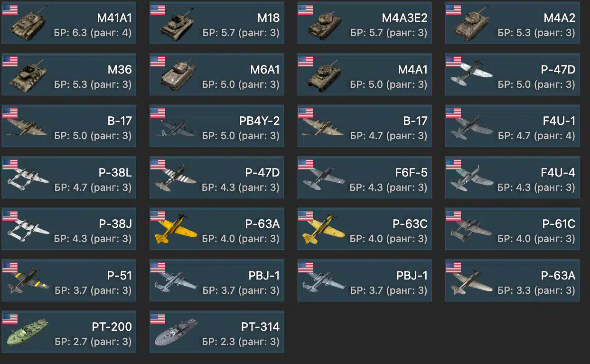
Task: Select the F6F-5 fighter card
Action: coord(365,177)
